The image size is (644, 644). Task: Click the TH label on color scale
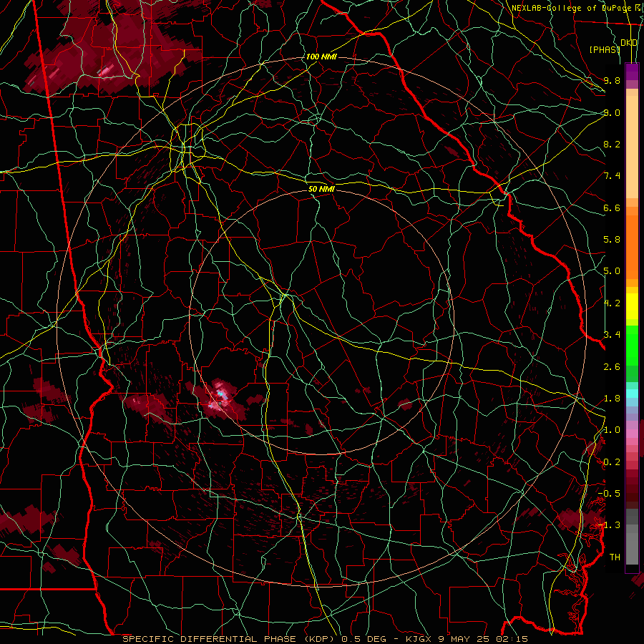[x=615, y=557]
